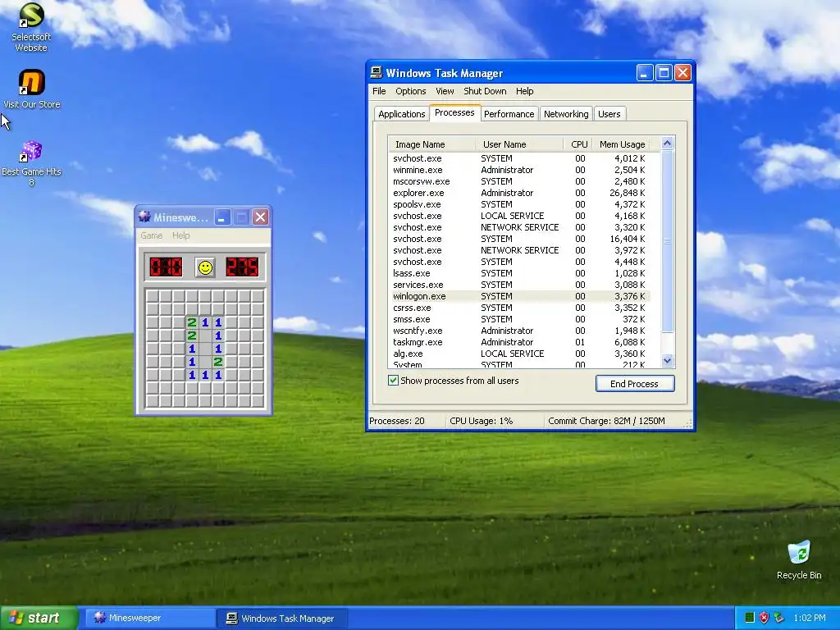Uncheck Show processes from all users

(x=393, y=381)
